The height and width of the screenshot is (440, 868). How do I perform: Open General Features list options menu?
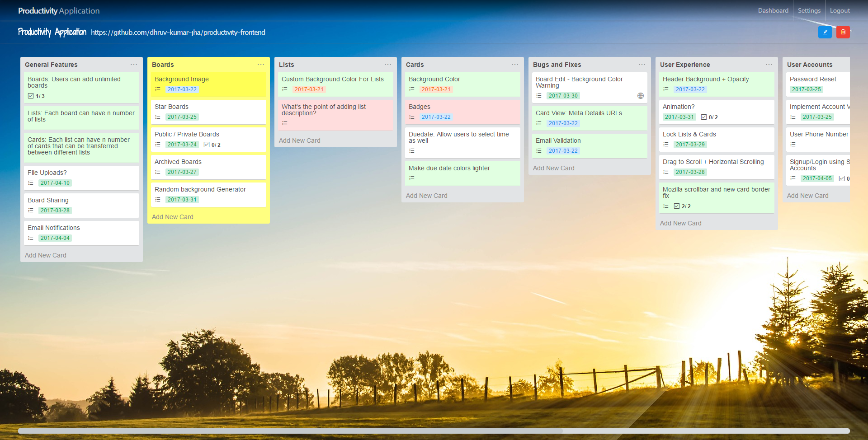click(134, 65)
